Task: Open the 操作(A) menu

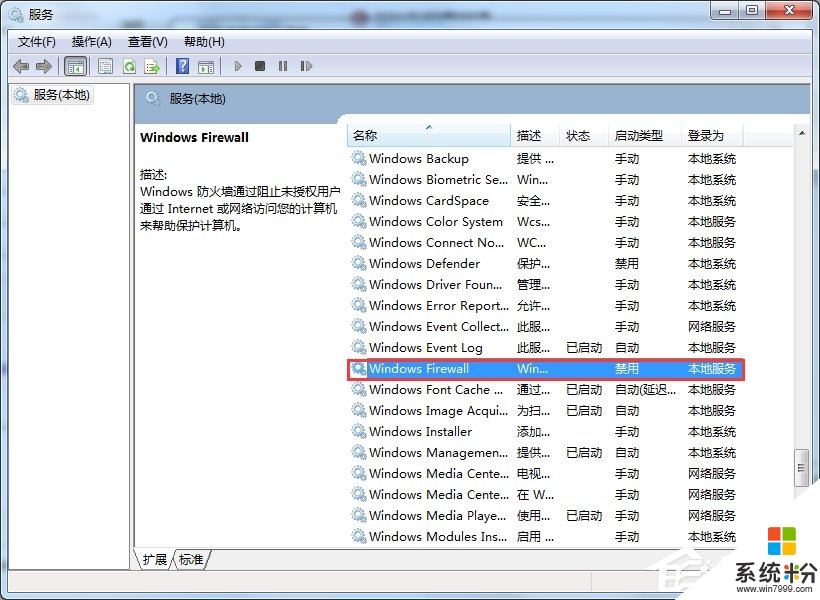Action: pyautogui.click(x=92, y=42)
